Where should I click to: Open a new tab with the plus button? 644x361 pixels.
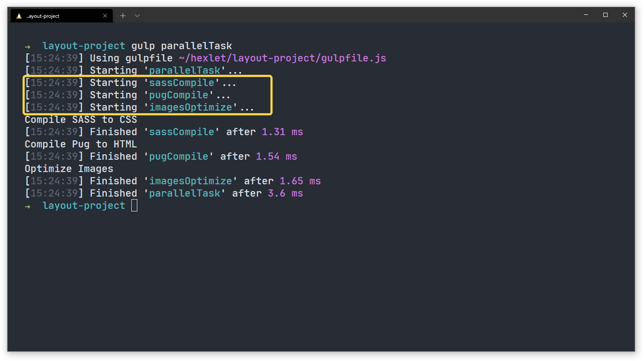[x=123, y=15]
